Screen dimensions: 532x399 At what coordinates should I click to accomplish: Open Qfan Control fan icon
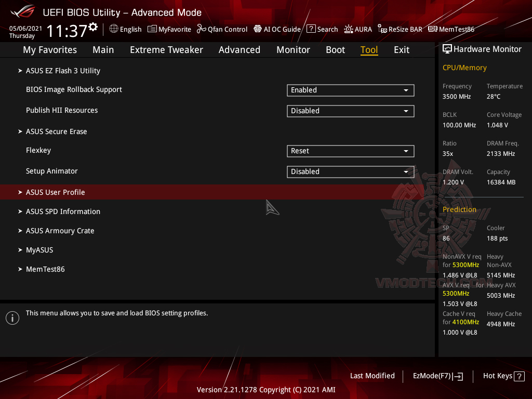(x=201, y=29)
